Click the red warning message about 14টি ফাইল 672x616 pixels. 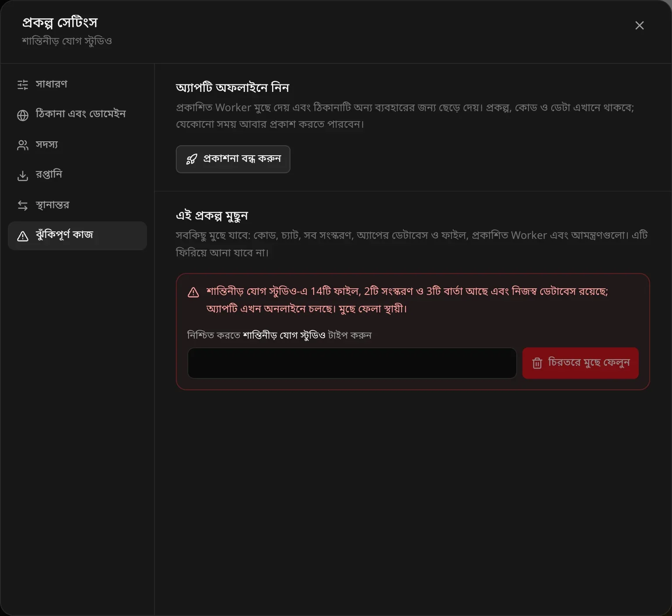click(407, 300)
